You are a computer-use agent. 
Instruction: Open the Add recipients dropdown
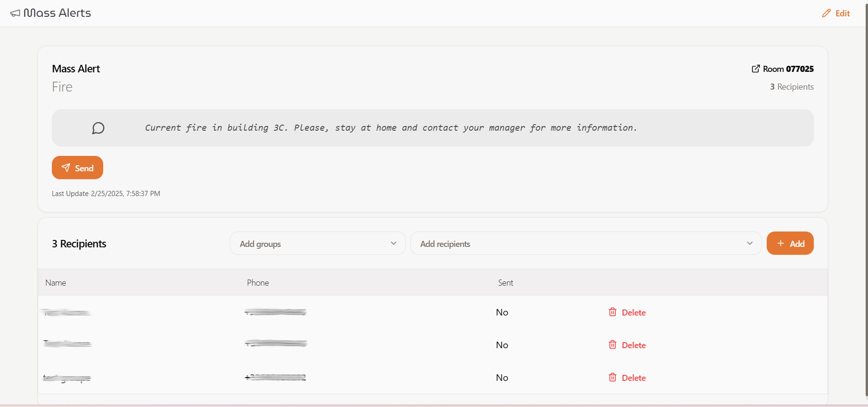click(579, 244)
